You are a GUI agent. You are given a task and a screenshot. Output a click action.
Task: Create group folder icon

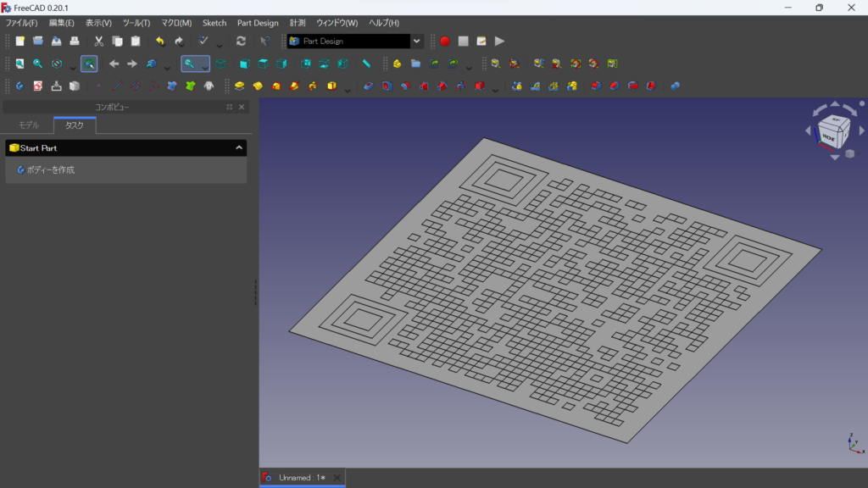415,64
